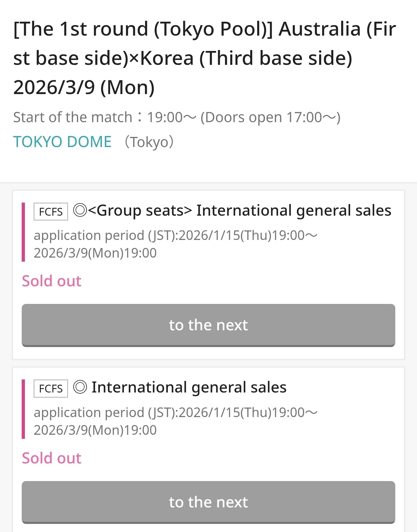This screenshot has width=417, height=532.
Task: Click the pink bar in the second card
Action: (x=23, y=409)
